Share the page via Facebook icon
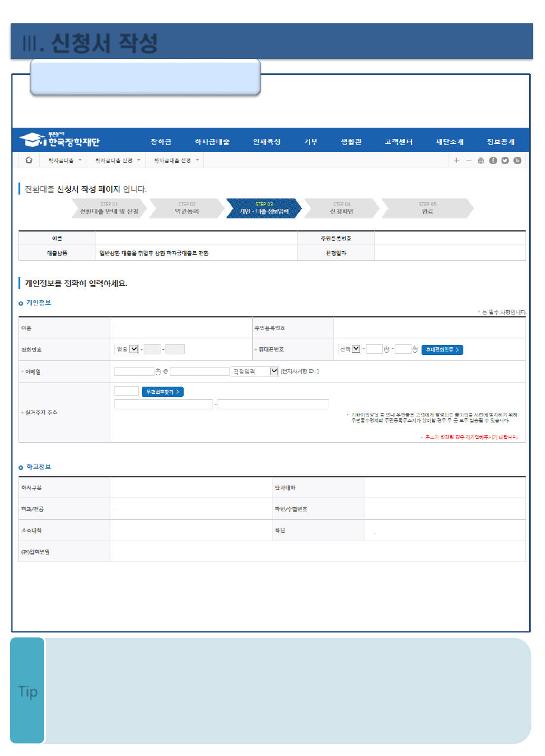 493,161
